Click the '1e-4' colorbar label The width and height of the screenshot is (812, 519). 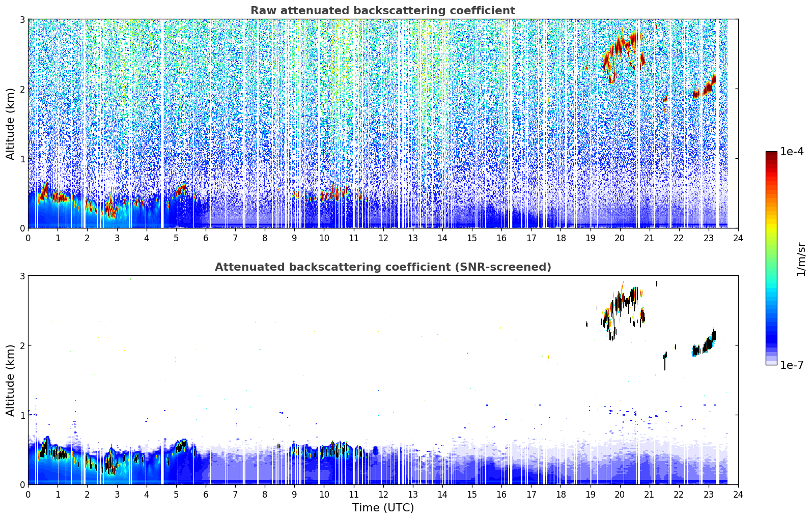click(x=792, y=152)
